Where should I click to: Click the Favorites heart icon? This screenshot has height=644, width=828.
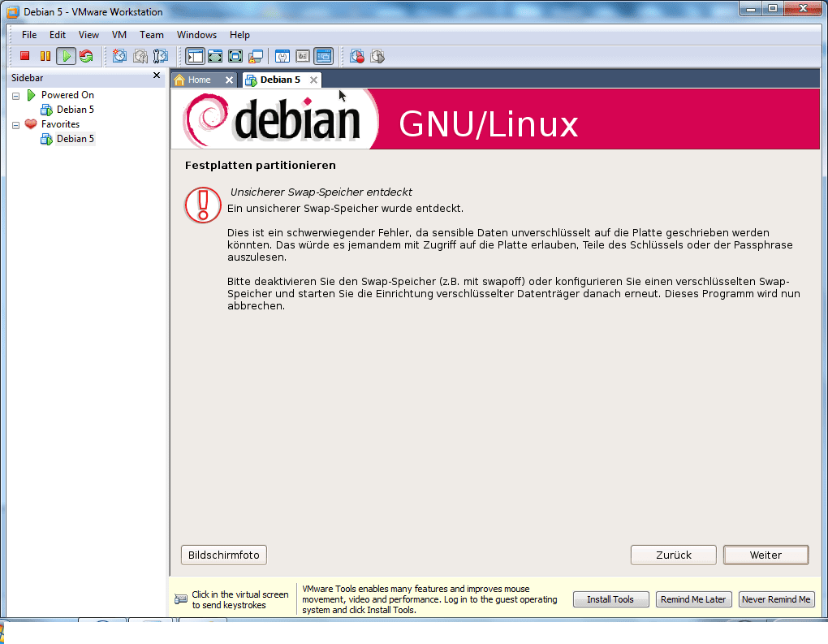tap(31, 124)
